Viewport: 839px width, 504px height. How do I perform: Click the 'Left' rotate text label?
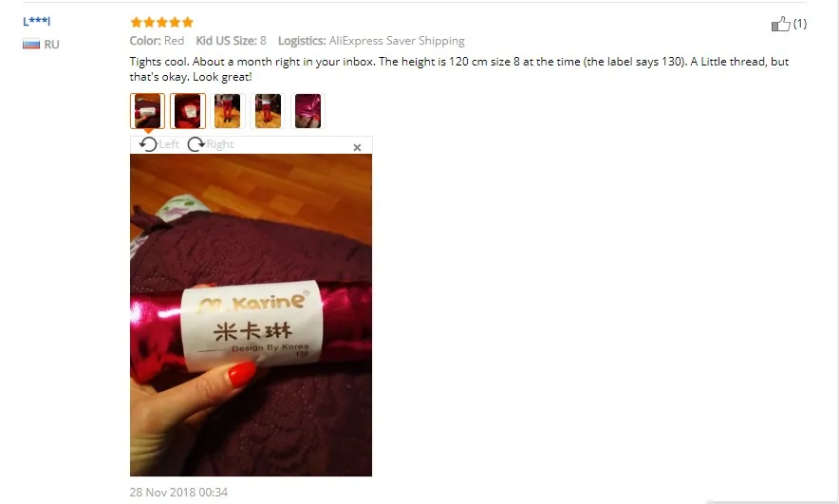pyautogui.click(x=169, y=144)
